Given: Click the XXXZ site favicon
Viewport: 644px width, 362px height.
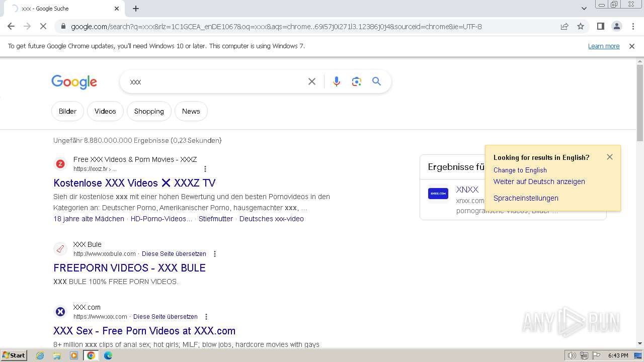Looking at the screenshot, I should (x=60, y=164).
